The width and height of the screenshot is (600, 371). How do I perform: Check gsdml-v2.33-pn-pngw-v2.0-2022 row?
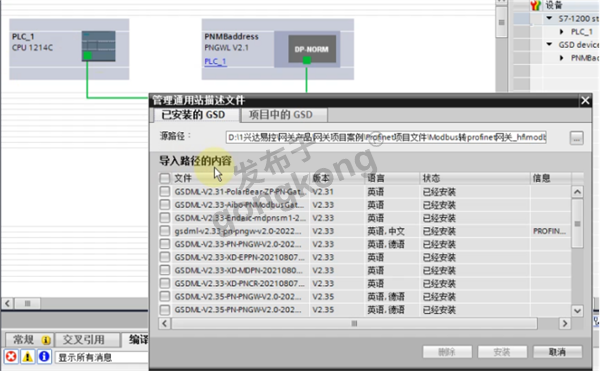pyautogui.click(x=165, y=231)
